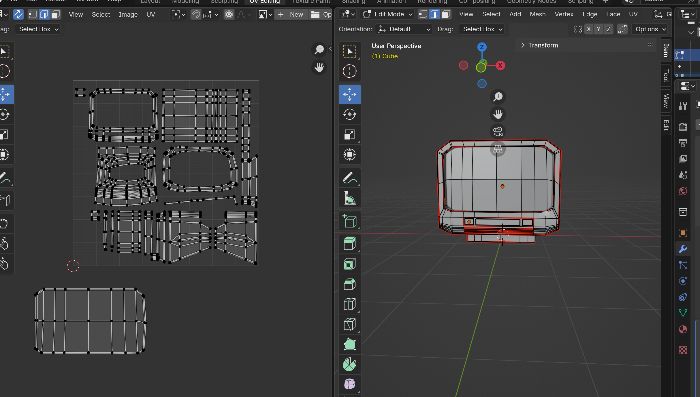Open the Vertex menu in 3D viewport
Screen dimensions: 700x397
click(x=563, y=14)
